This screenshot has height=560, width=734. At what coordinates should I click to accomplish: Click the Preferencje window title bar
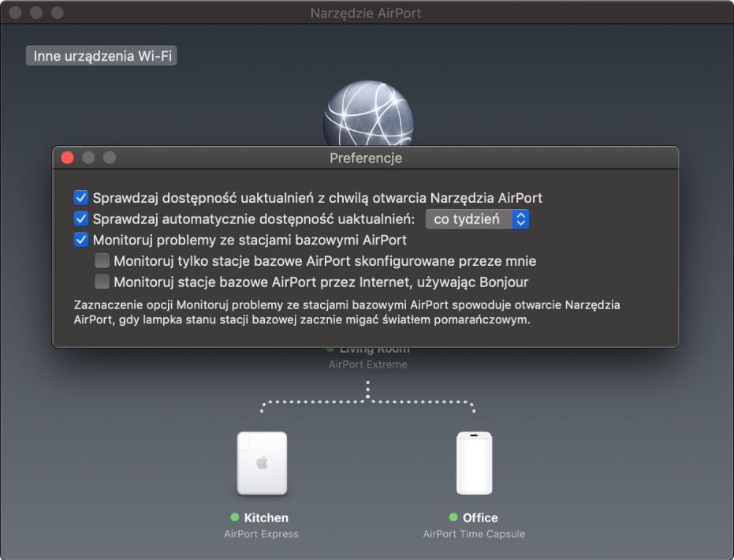tap(366, 158)
